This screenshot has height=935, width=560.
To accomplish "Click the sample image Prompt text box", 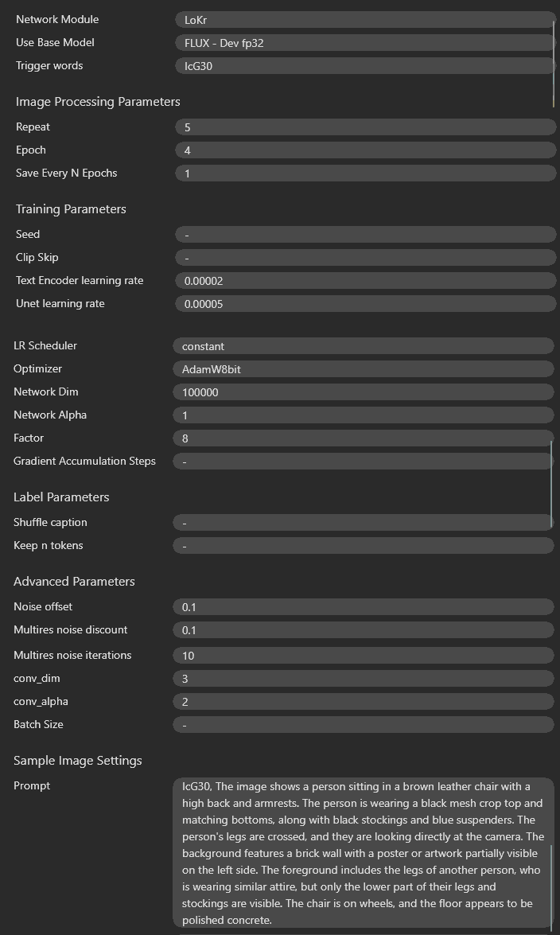I will pyautogui.click(x=364, y=853).
